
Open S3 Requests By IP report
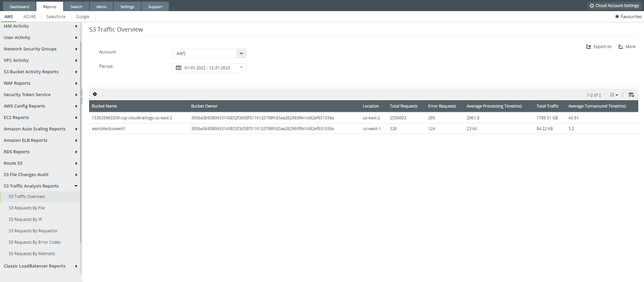[25, 219]
